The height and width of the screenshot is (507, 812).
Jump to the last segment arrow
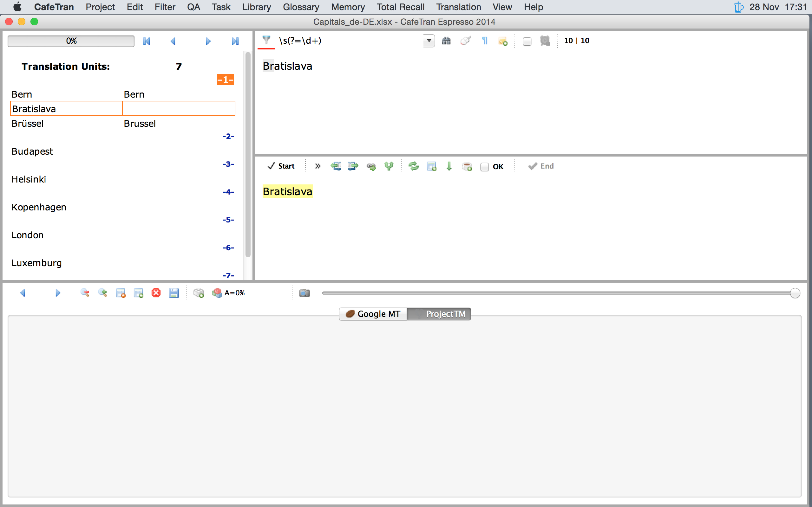[235, 41]
